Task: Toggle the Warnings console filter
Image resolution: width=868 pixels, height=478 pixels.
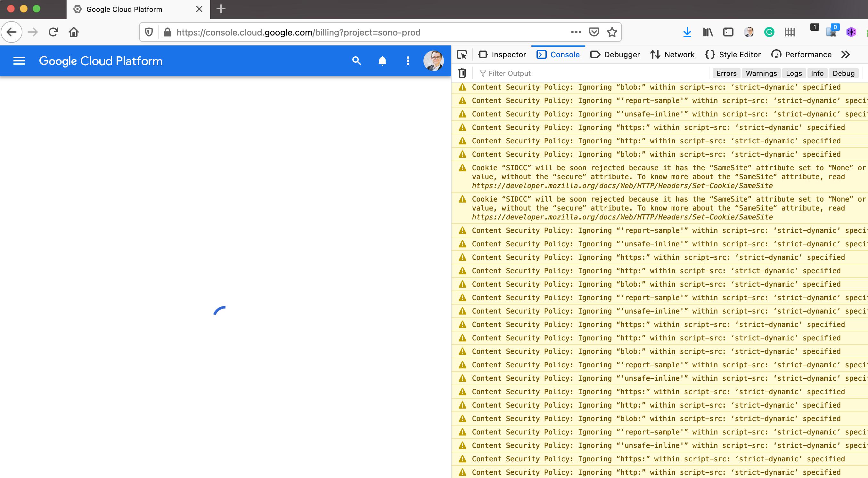Action: 761,73
